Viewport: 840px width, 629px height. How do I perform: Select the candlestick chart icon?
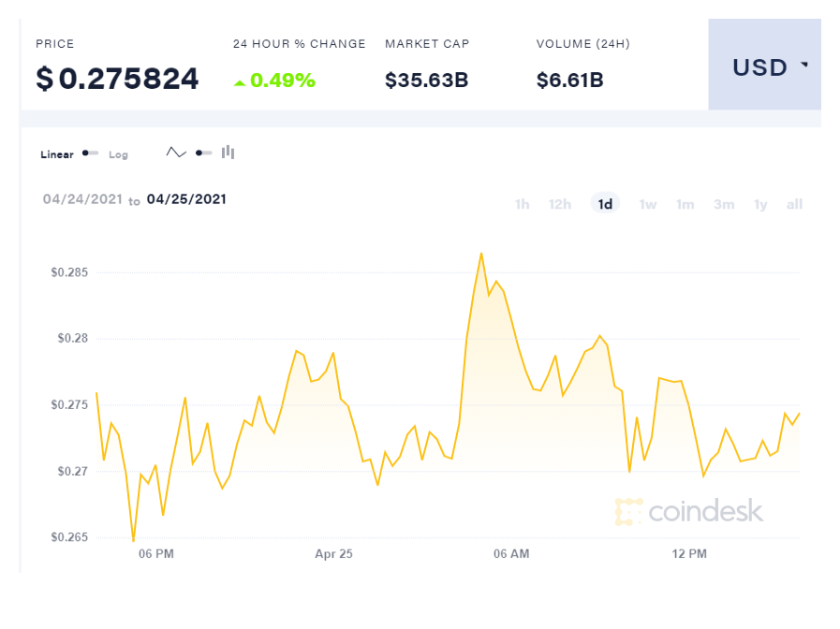click(228, 153)
